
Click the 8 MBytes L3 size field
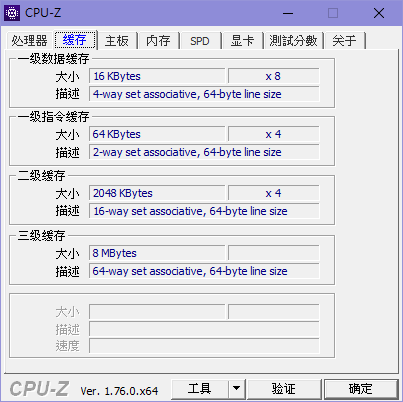coord(157,253)
